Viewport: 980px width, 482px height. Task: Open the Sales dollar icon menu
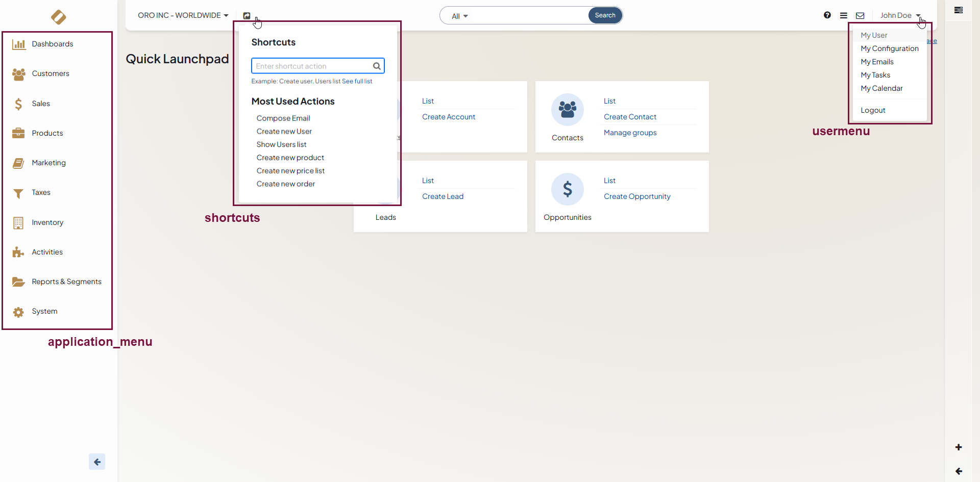[x=18, y=104]
